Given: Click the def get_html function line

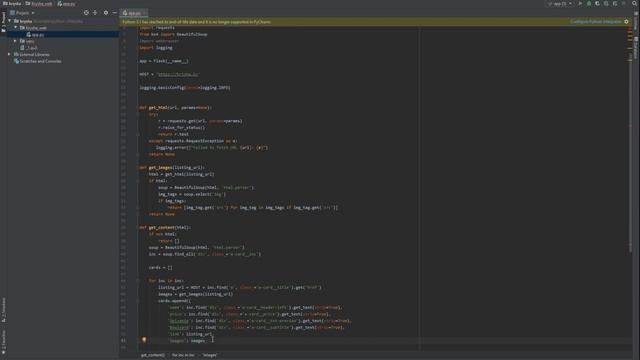Looking at the screenshot, I should (176, 108).
